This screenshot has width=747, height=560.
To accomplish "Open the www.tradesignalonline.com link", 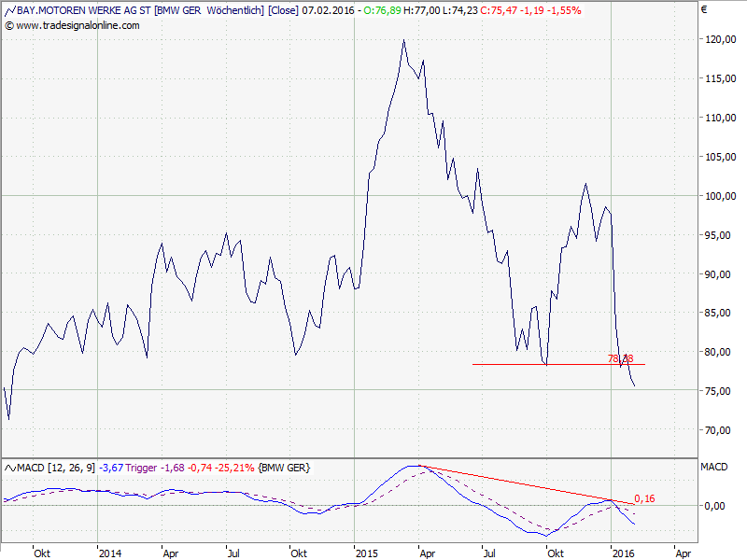I will 78,25.
